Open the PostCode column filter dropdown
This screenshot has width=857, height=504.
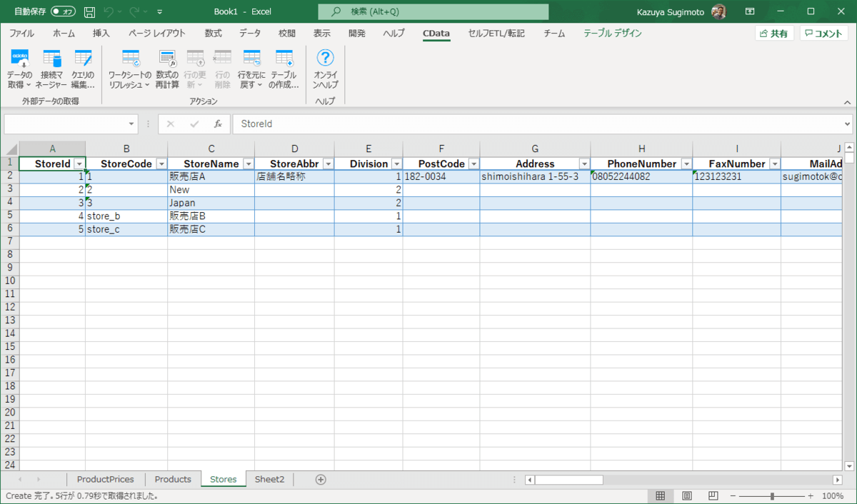[x=473, y=164]
